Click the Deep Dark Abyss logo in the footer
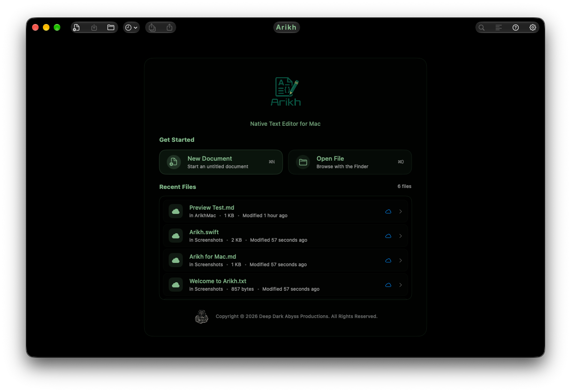This screenshot has height=392, width=571. tap(202, 317)
